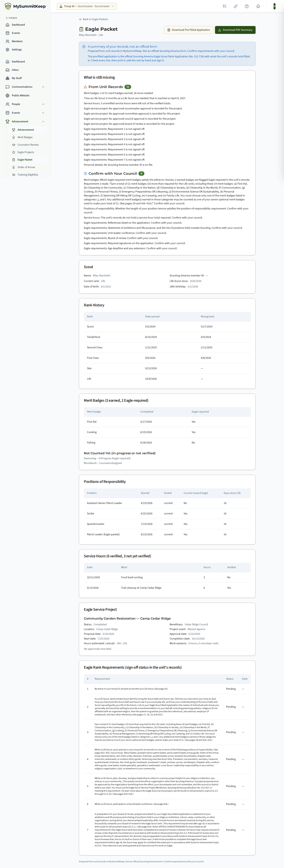The width and height of the screenshot is (284, 868).
Task: Open the user avatar menu
Action: point(275,6)
